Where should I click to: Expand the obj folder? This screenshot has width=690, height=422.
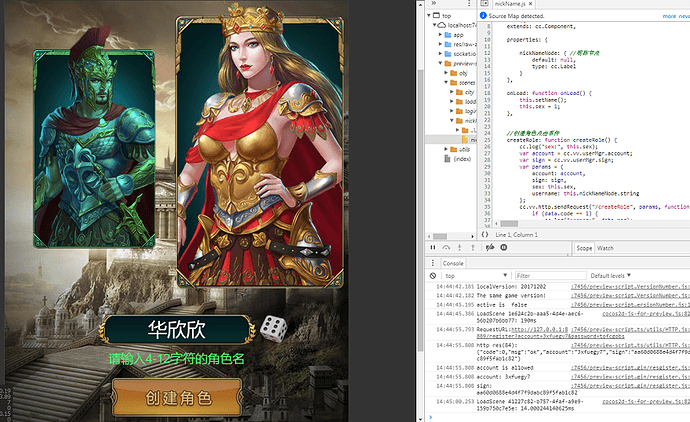446,73
